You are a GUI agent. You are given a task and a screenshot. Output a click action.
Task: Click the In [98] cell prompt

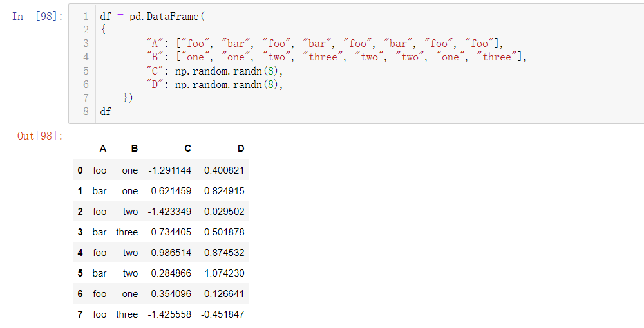point(37,17)
